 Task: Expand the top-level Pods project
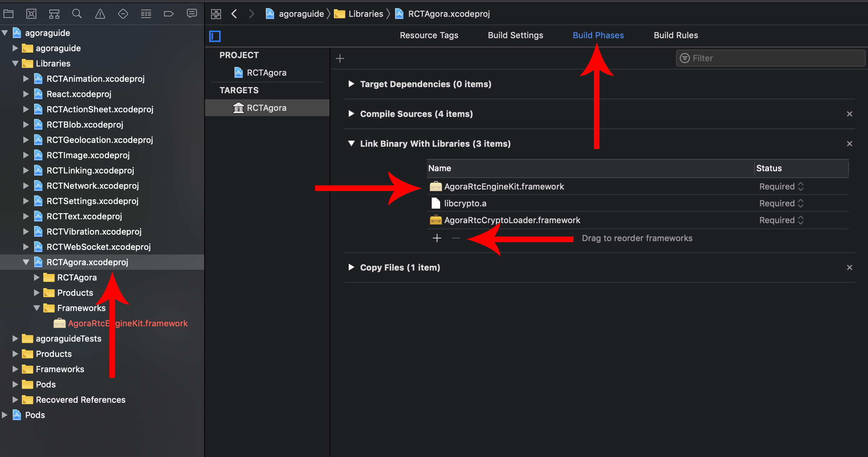click(x=5, y=415)
